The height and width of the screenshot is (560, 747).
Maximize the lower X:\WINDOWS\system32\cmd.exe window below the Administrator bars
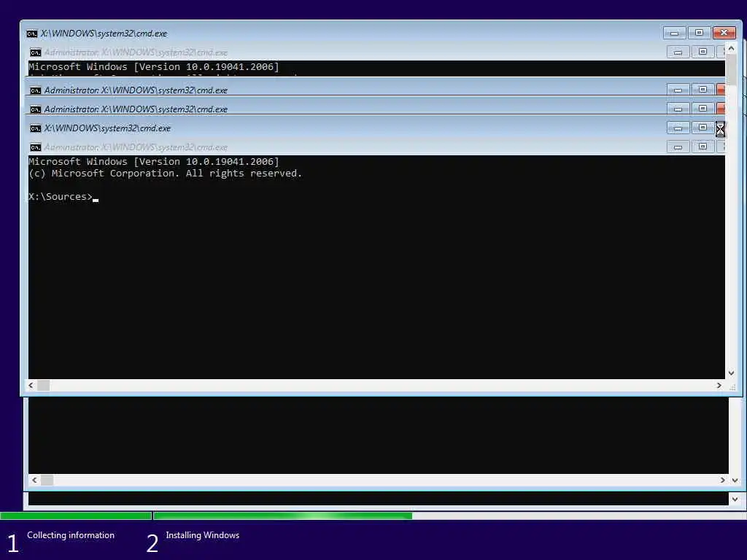703,128
